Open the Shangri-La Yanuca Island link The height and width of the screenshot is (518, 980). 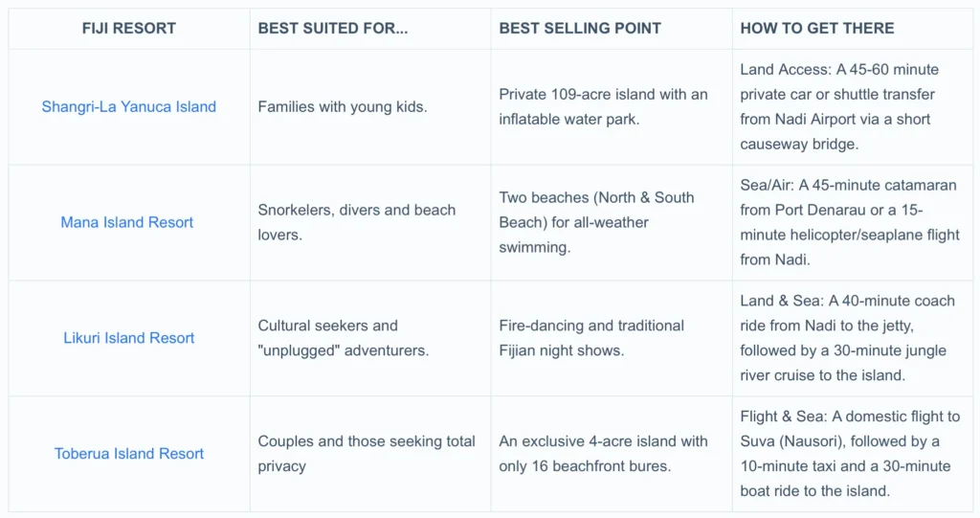(x=128, y=106)
